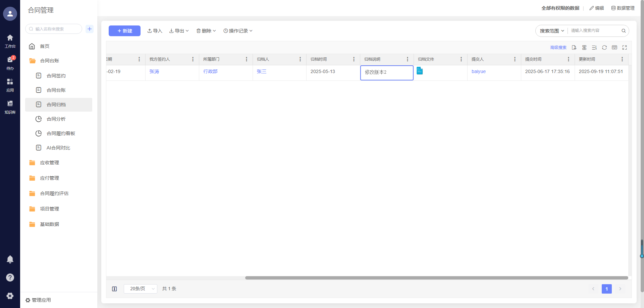Viewport: 644px width, 308px height.
Task: Open the 高级搜索 link
Action: [x=558, y=48]
